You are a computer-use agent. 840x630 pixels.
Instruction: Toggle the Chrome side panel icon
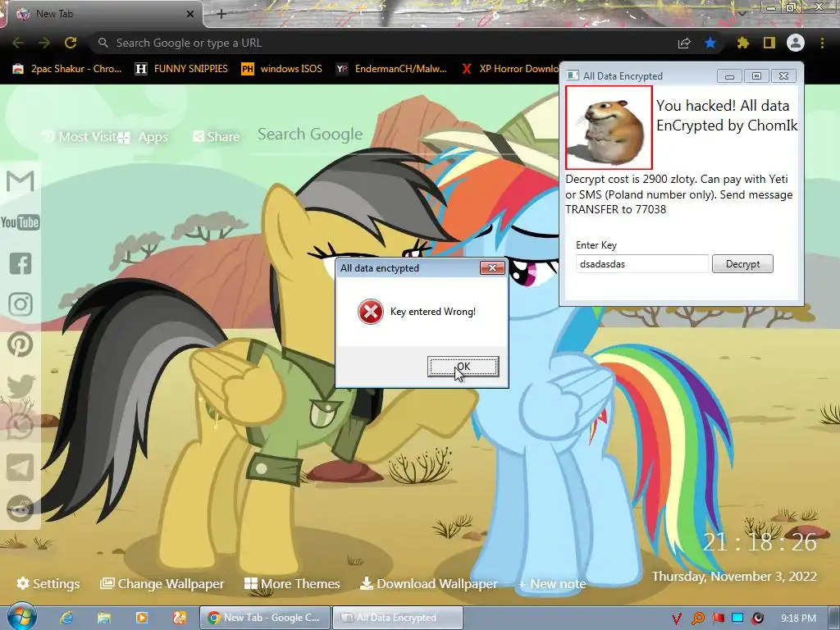coord(769,43)
